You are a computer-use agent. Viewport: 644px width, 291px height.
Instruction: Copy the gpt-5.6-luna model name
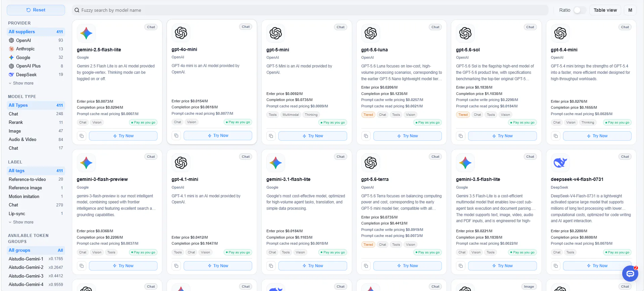pyautogui.click(x=366, y=136)
